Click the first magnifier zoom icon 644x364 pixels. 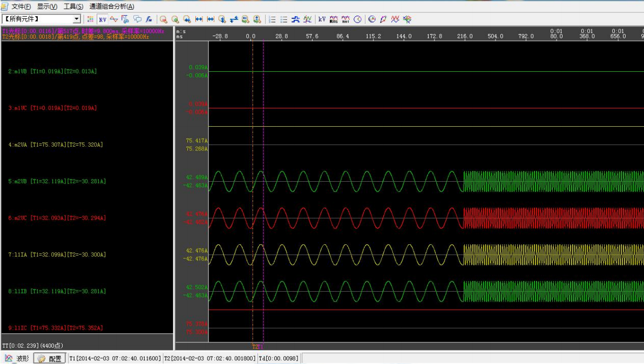tap(163, 19)
